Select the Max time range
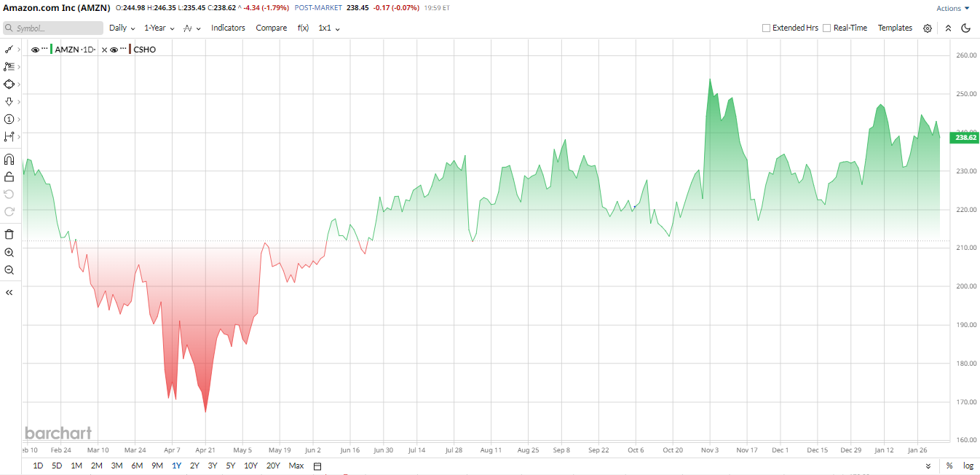The width and height of the screenshot is (980, 475). click(296, 466)
